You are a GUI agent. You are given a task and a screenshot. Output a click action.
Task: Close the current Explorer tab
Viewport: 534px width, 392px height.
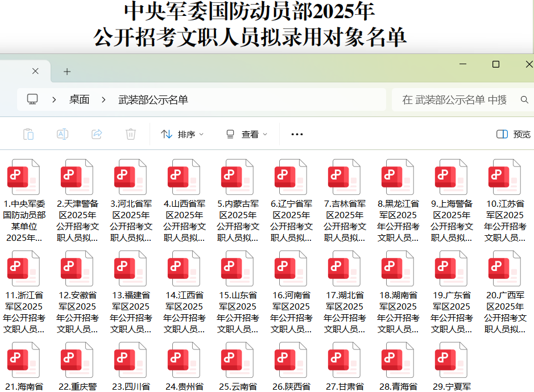pos(35,72)
